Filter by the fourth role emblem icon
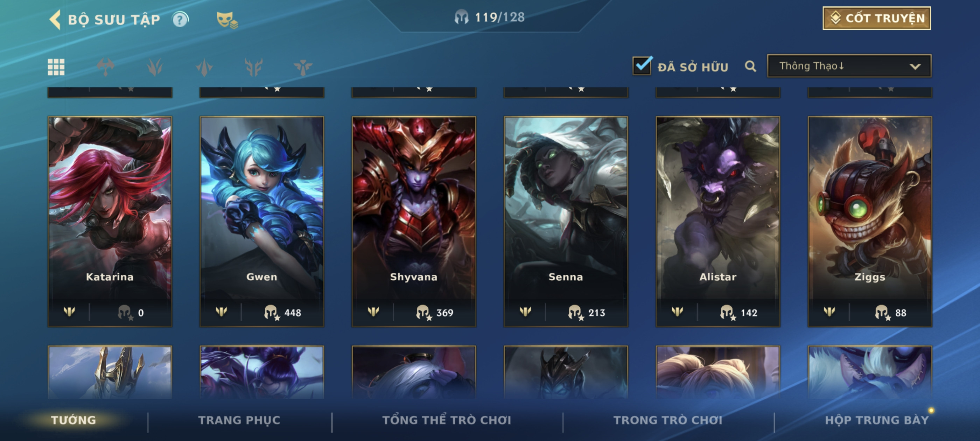This screenshot has width=980, height=441. (x=254, y=67)
